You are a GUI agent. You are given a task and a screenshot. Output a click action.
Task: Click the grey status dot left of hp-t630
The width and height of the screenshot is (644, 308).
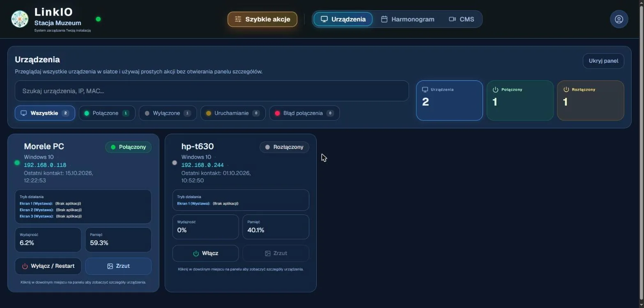pos(175,163)
